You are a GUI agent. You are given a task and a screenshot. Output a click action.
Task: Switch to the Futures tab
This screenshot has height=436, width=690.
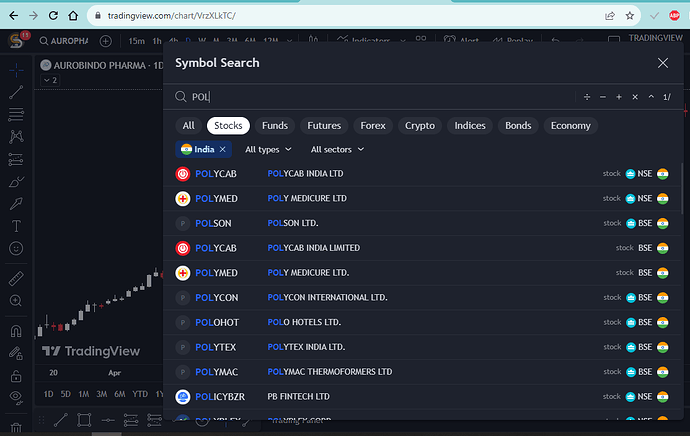(x=324, y=126)
